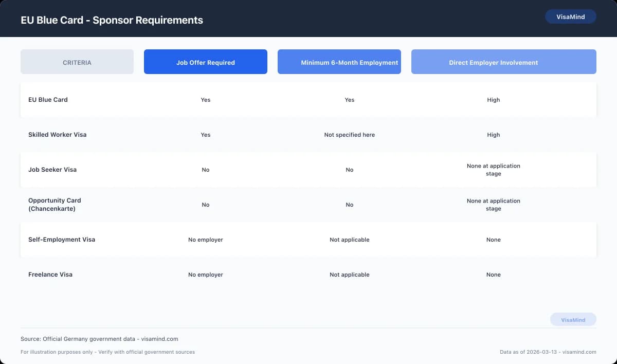The height and width of the screenshot is (364, 617).
Task: Click 'None at application stage' for Job Seeker Visa
Action: (x=493, y=170)
